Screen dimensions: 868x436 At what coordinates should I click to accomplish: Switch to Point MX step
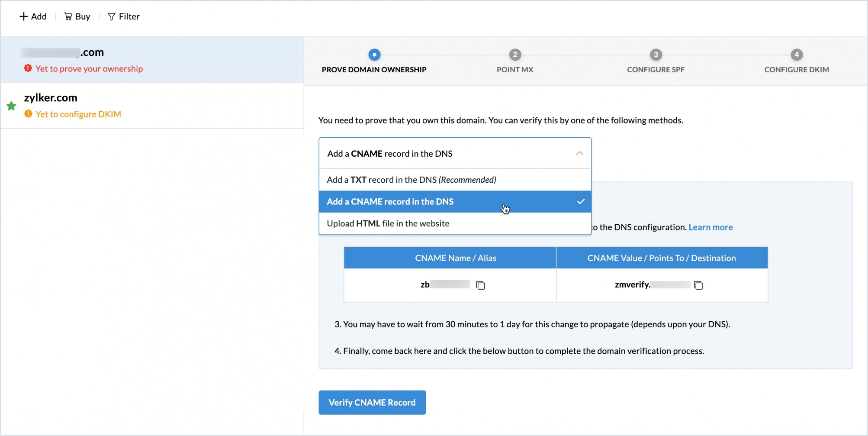[515, 69]
